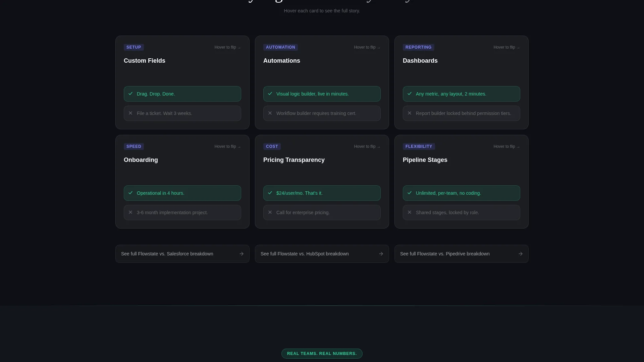The image size is (644, 362).
Task: Click 'Hover to flip' on Onboarding card
Action: 228,146
